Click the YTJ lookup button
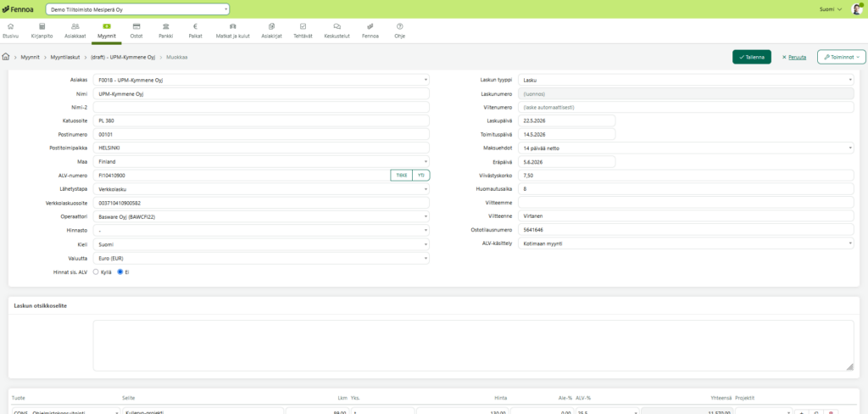Image resolution: width=868 pixels, height=414 pixels. pyautogui.click(x=420, y=175)
